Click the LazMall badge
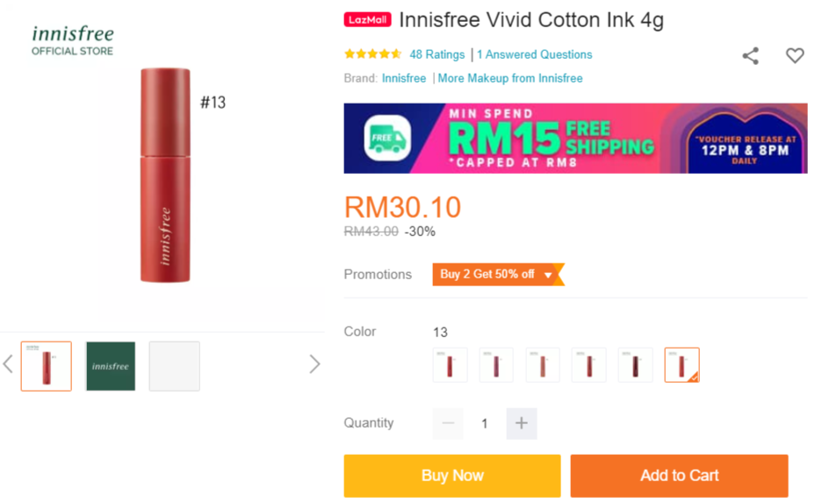 (x=367, y=19)
